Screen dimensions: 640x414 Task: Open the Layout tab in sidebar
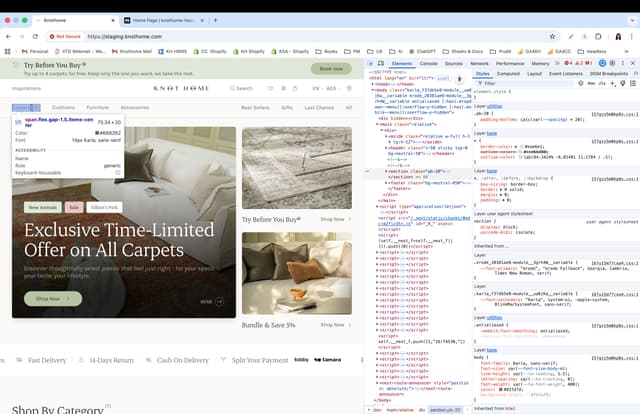[x=534, y=74]
